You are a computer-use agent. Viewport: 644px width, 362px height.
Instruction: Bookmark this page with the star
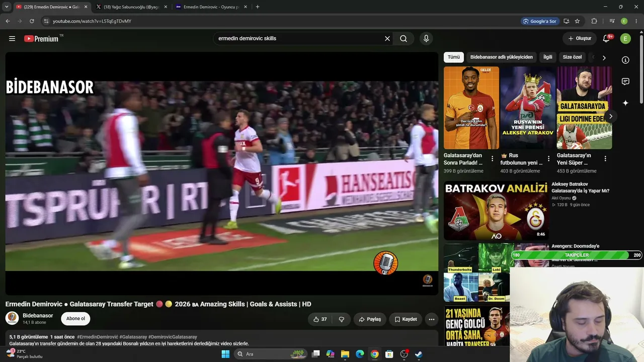[x=577, y=21]
